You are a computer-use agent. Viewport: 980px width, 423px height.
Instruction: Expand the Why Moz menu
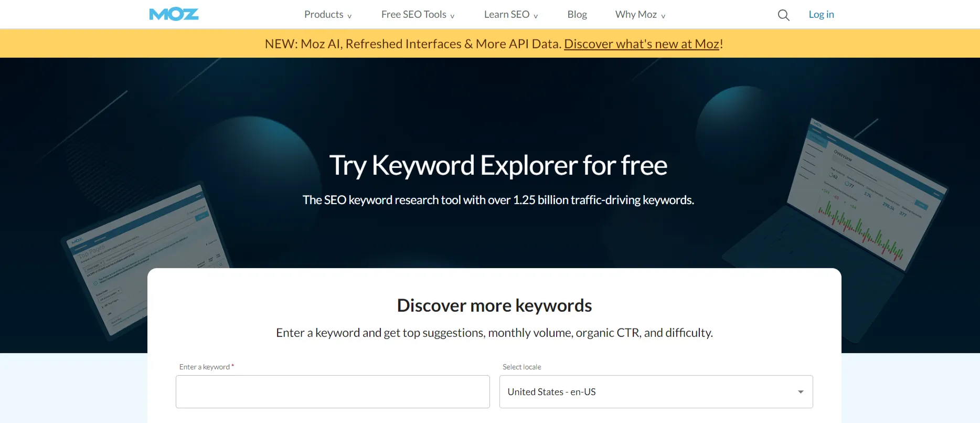pyautogui.click(x=640, y=15)
